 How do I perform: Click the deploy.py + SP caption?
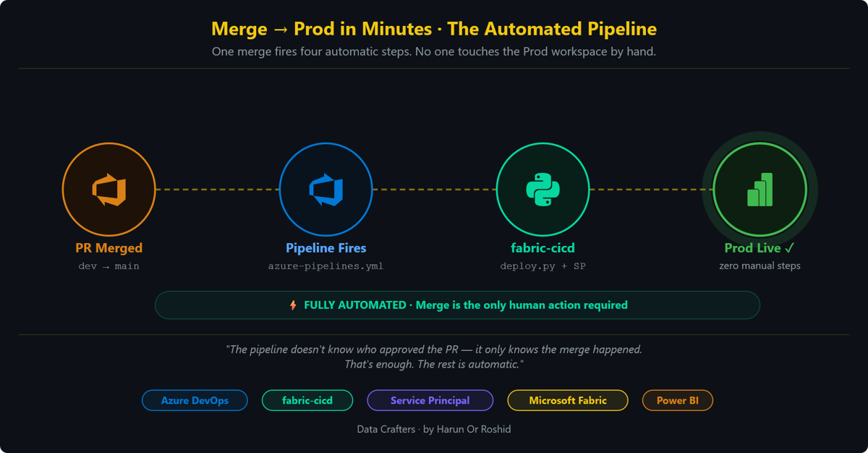pyautogui.click(x=543, y=266)
